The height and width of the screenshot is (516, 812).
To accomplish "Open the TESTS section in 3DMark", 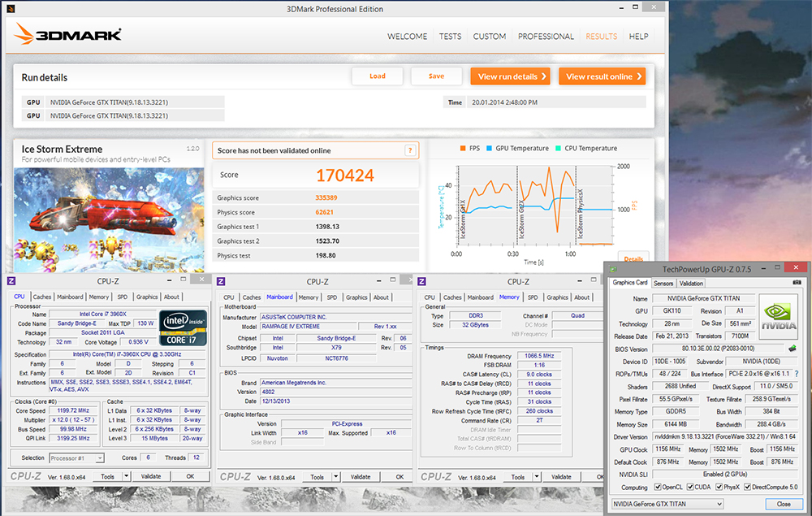I will tap(450, 37).
